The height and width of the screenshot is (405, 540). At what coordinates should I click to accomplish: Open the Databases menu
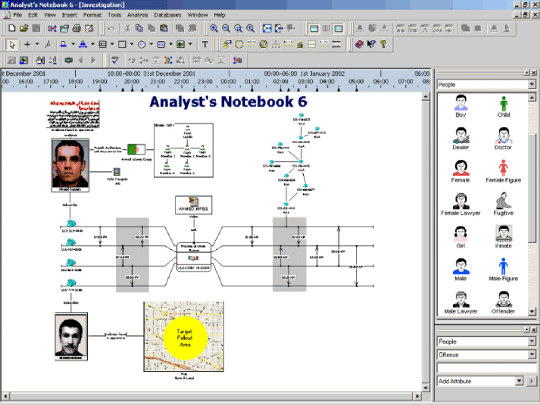167,15
